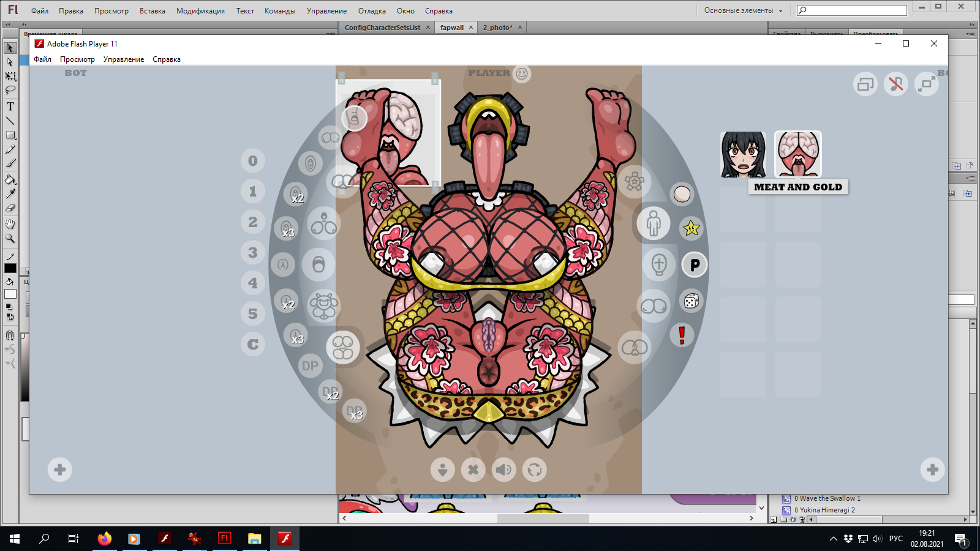The height and width of the screenshot is (551, 980).
Task: Select the Eraser tool
Action: (x=10, y=208)
